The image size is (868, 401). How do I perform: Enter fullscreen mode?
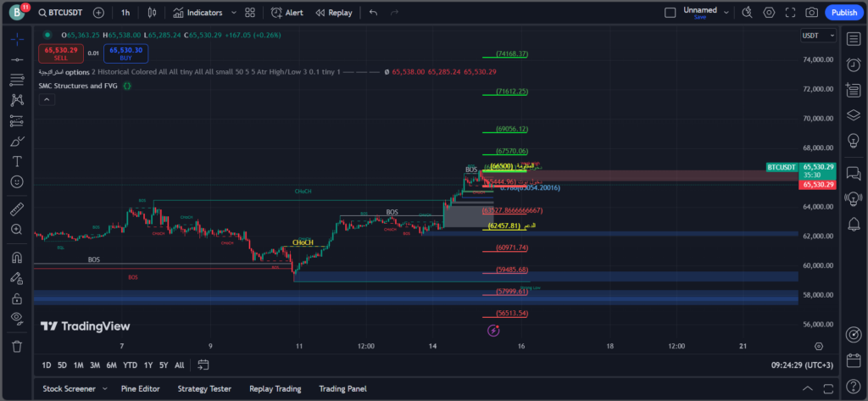pyautogui.click(x=791, y=12)
